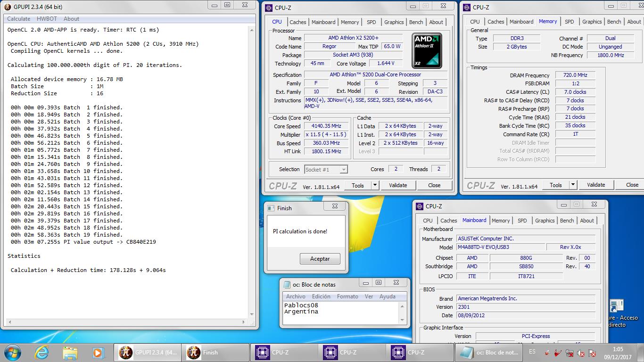Open the Action Center flag tray icon
The height and width of the screenshot is (362, 644).
pyautogui.click(x=592, y=353)
